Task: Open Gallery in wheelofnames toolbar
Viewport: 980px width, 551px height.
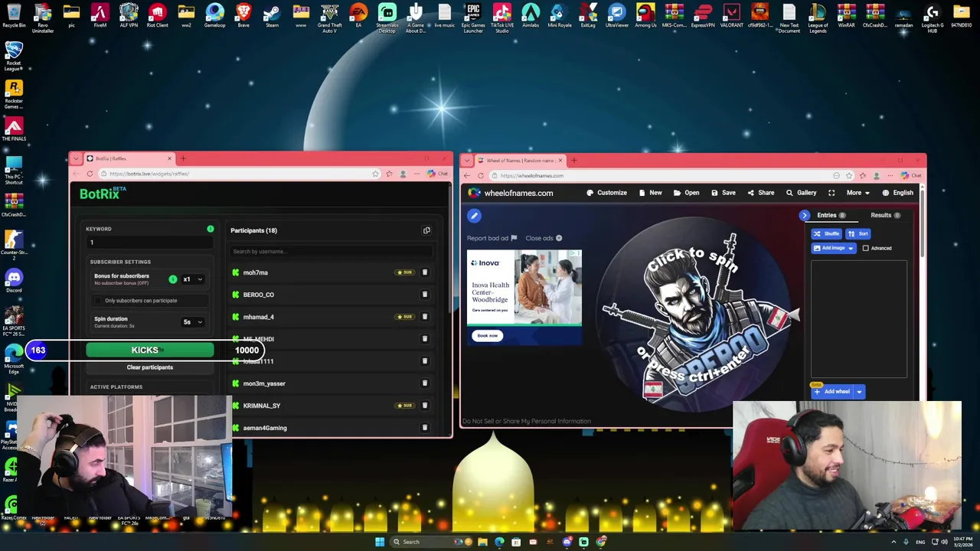Action: tap(801, 193)
